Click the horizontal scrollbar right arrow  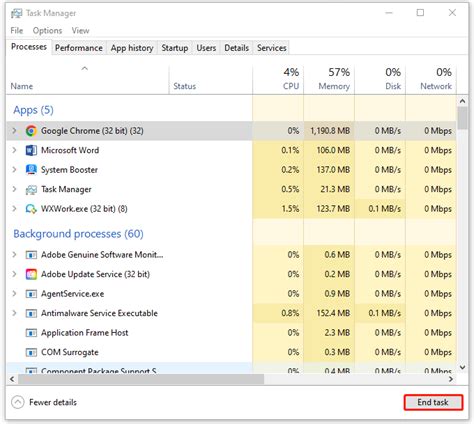(451, 379)
